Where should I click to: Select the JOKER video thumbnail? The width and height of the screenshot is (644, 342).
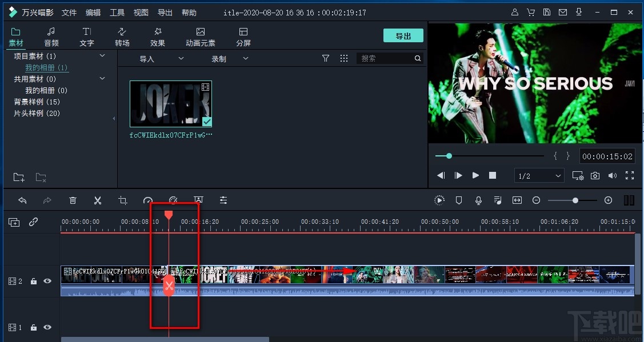pos(171,103)
